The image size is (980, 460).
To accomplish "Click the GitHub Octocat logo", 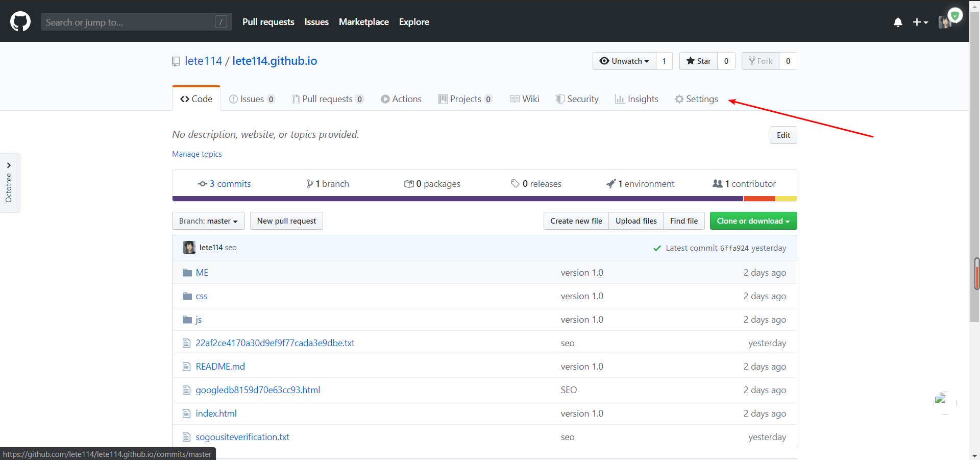I will 20,22.
